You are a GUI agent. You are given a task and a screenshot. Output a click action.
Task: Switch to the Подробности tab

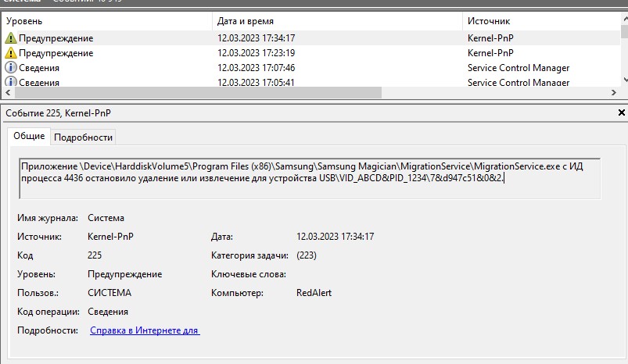point(84,137)
